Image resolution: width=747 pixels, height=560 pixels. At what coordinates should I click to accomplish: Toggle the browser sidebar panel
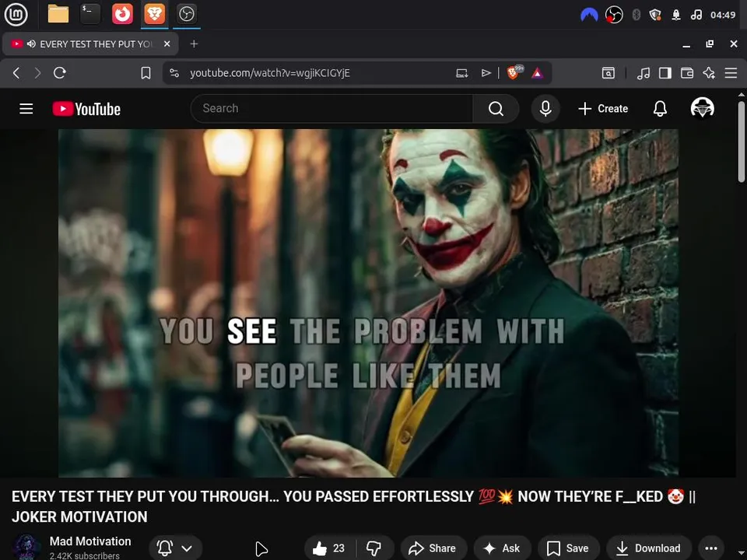coord(665,73)
